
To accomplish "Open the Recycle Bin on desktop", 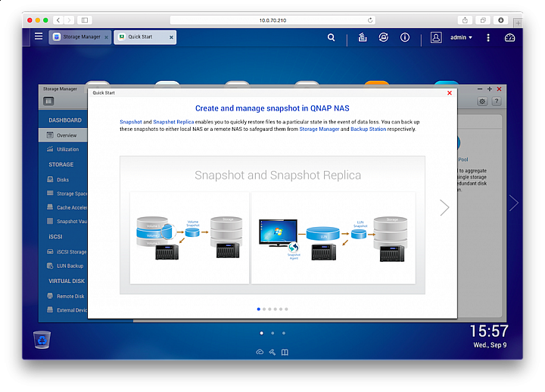I will tap(42, 340).
